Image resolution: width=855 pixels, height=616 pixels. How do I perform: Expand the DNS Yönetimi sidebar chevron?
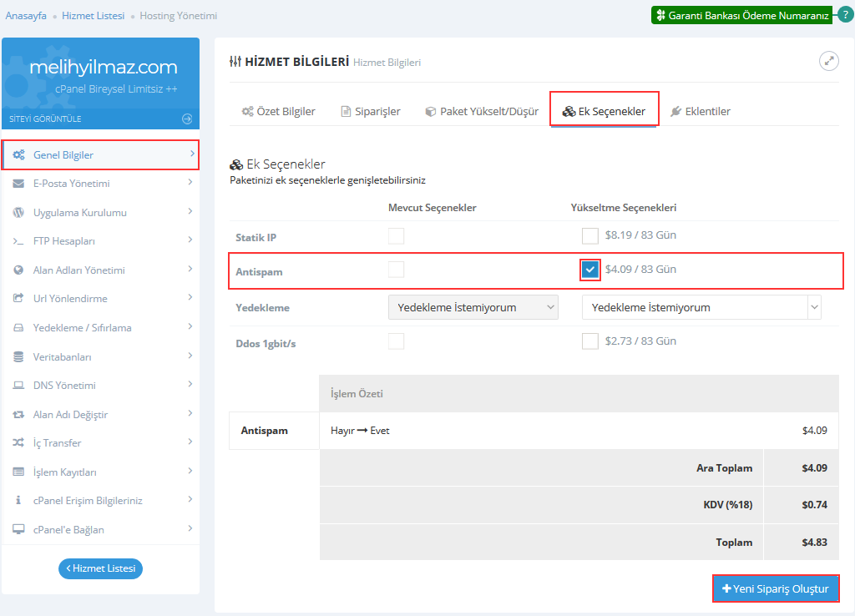pyautogui.click(x=190, y=385)
